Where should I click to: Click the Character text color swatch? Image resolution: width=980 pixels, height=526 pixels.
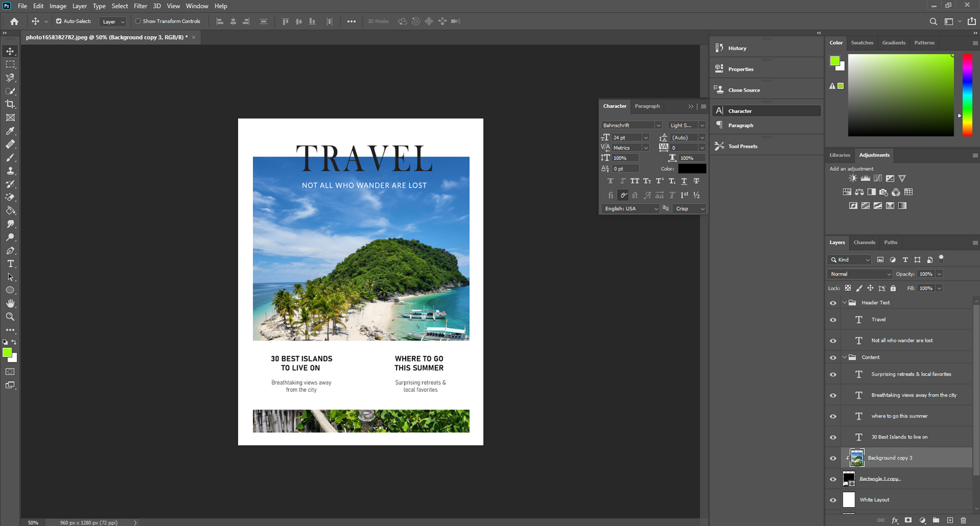tap(692, 169)
